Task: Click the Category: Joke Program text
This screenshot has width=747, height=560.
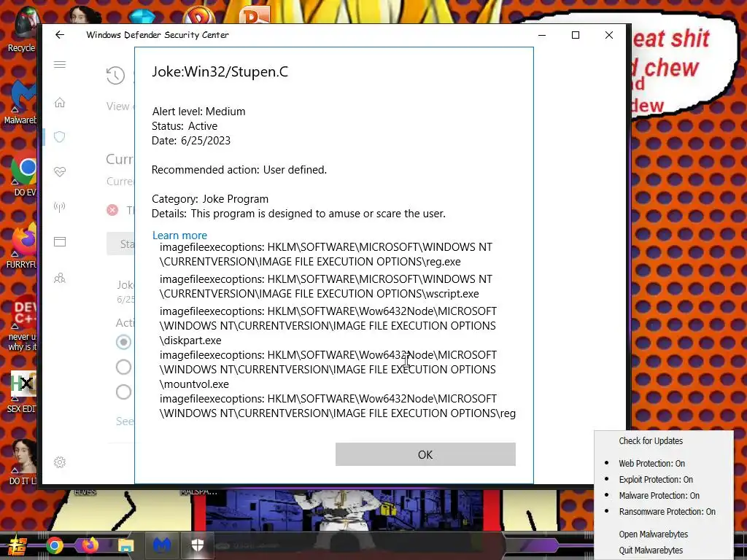Action: coord(210,199)
